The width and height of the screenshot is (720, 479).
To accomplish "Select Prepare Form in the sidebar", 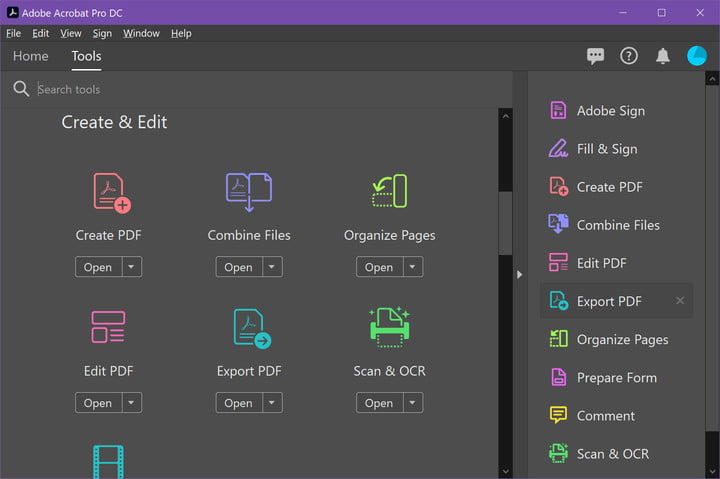I will [x=616, y=377].
